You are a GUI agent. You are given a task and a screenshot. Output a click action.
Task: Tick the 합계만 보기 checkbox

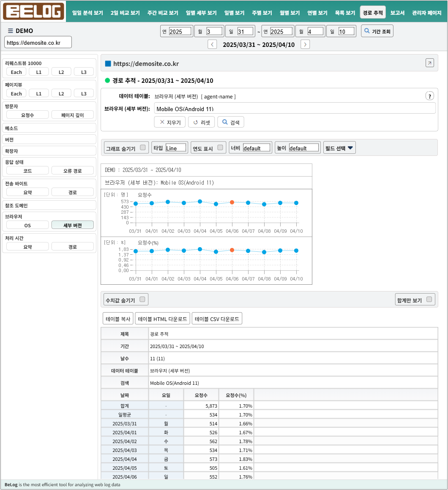(429, 299)
